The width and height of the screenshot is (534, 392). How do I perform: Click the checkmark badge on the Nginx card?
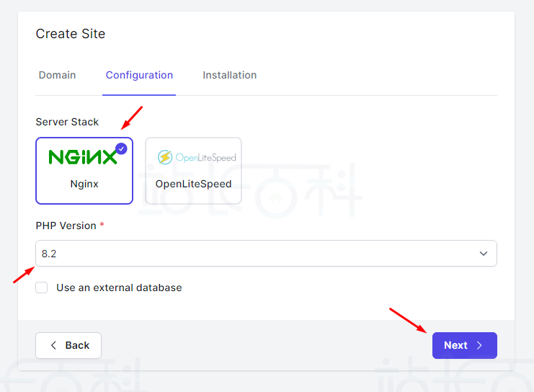click(x=121, y=148)
